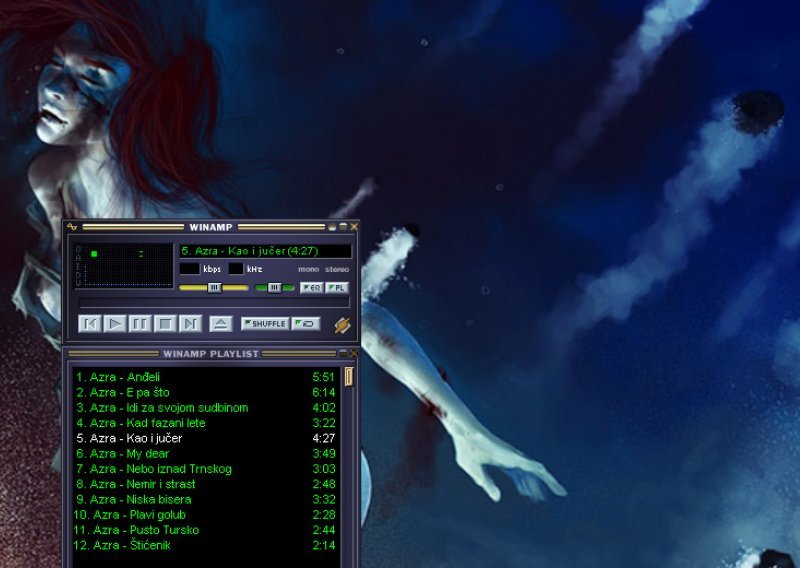The height and width of the screenshot is (568, 800).
Task: Switch Winamp to windowshade mode
Action: pyautogui.click(x=343, y=227)
